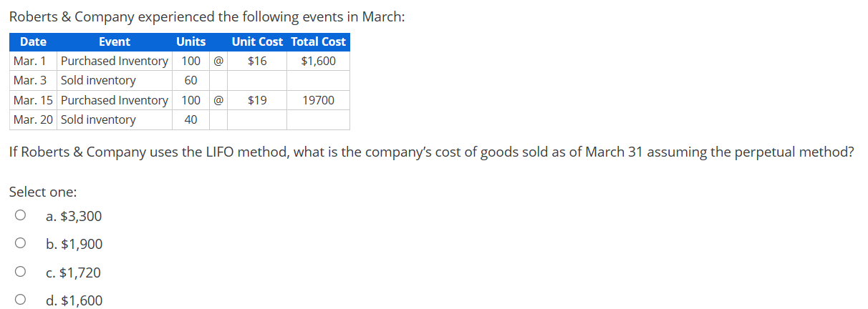868x309 pixels.
Task: Click the 19700 total cost cell
Action: point(318,100)
